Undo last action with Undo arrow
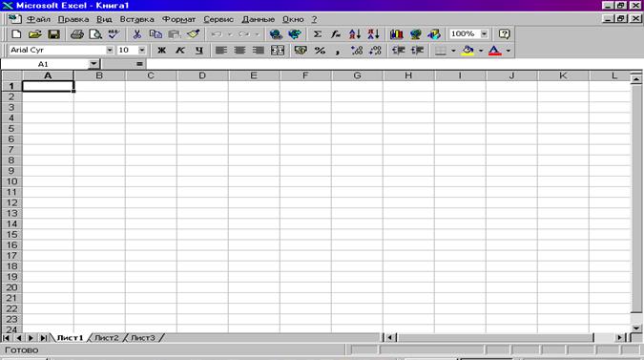Image resolution: width=644 pixels, height=360 pixels. click(x=217, y=34)
